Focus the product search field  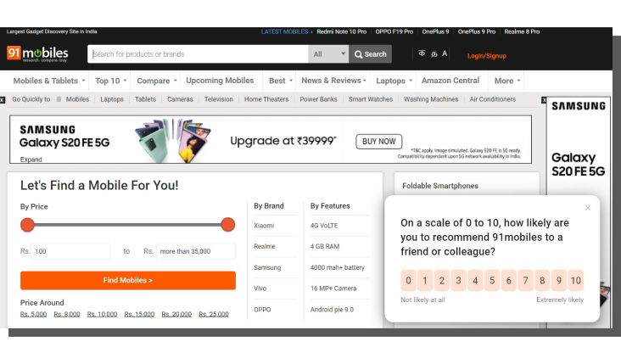pos(198,54)
